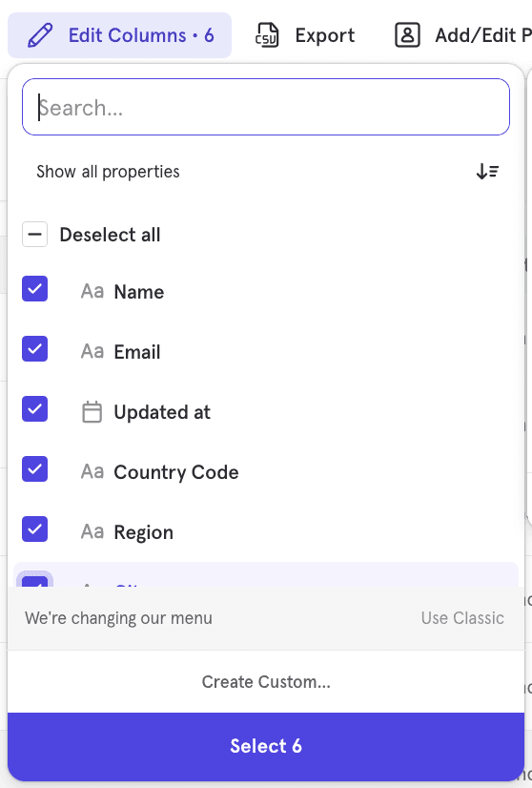Screen dimensions: 532x788
Task: Toggle the Updated at checkbox
Action: tap(34, 408)
